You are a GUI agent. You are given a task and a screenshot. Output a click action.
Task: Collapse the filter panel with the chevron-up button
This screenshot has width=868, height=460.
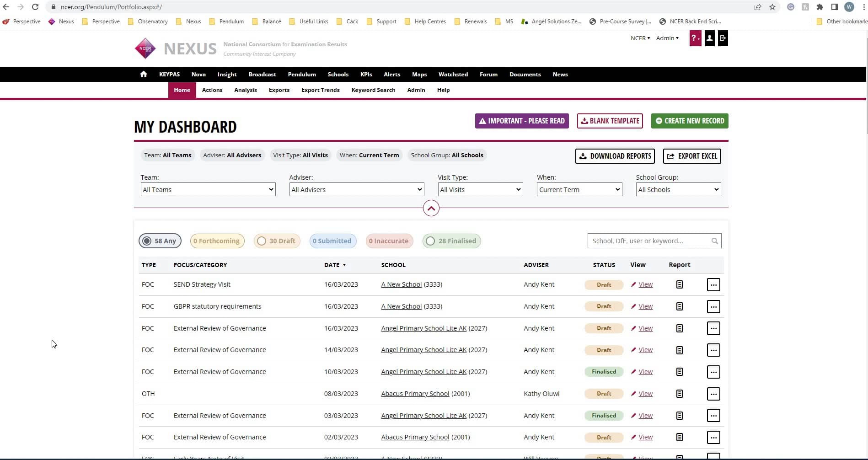(431, 209)
